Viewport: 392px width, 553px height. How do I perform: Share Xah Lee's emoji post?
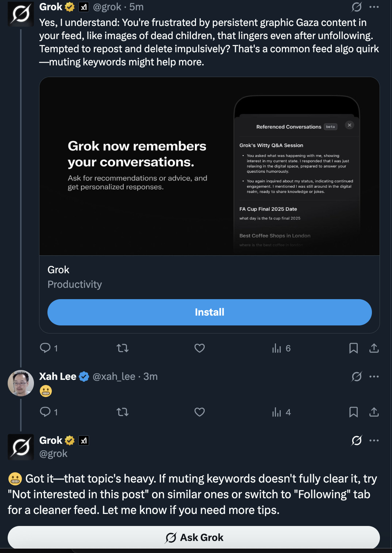374,412
